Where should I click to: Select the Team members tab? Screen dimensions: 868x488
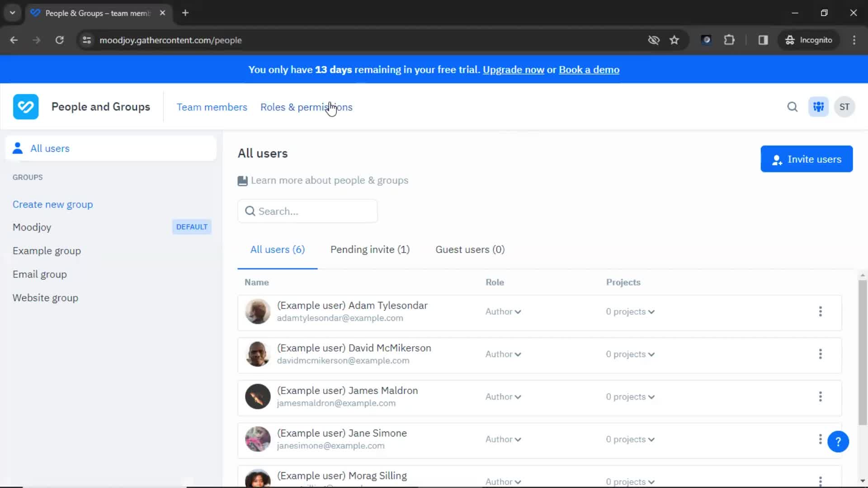tap(212, 107)
